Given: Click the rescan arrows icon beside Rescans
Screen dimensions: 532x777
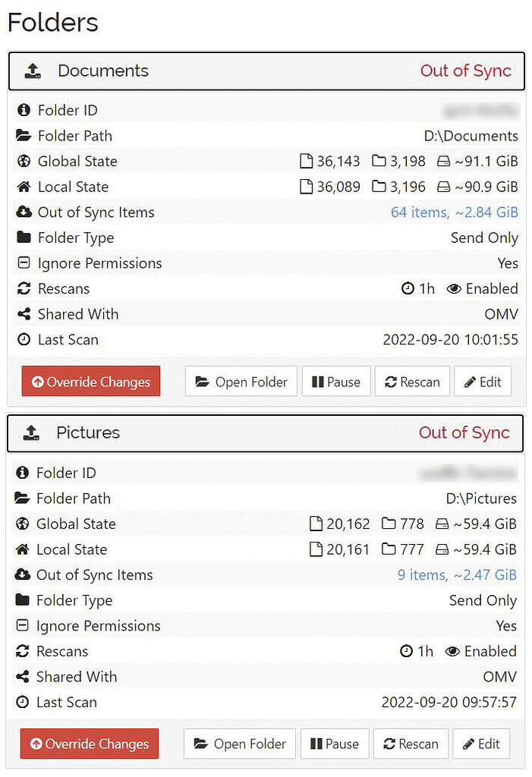Looking at the screenshot, I should coord(22,288).
